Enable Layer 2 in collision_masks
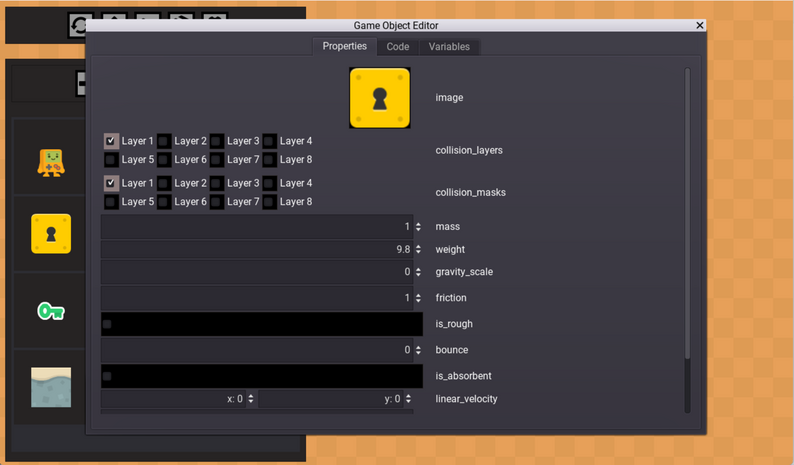This screenshot has width=794, height=465. coord(164,183)
